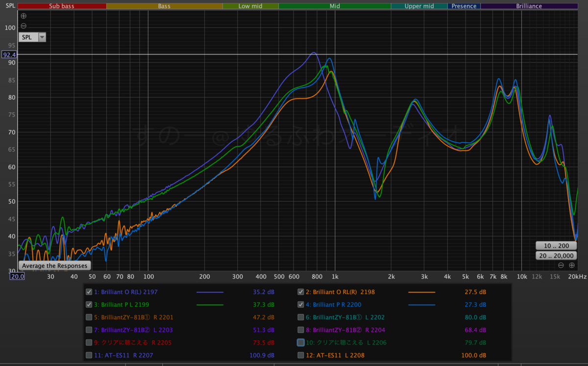This screenshot has width=588, height=366.
Task: Uncheck trace 1: Brilliant O R(L) 2197
Action: tap(89, 291)
